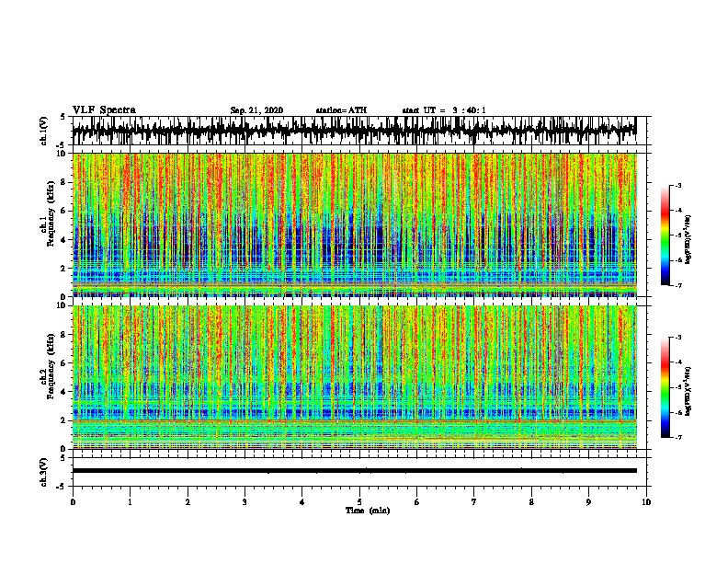The image size is (728, 563).
Task: Click the VLF Spectra title
Action: point(104,110)
